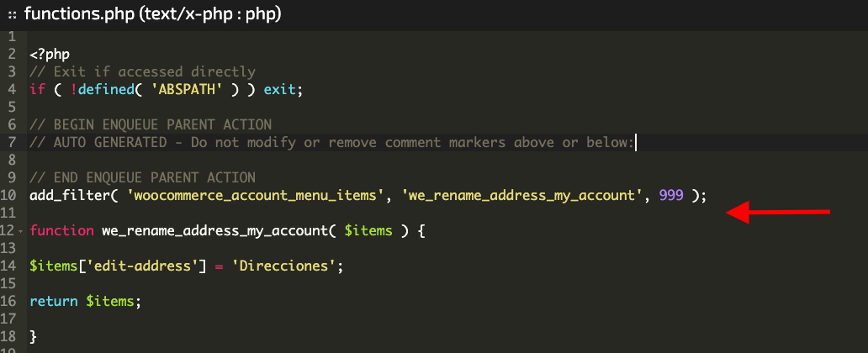The image size is (868, 353).
Task: Click the 999 priority number
Action: 671,195
